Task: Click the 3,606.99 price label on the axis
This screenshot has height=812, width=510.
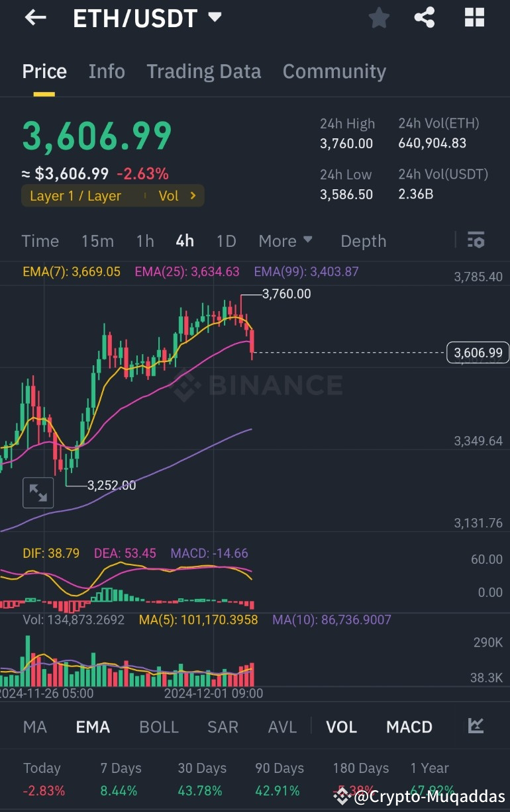Action: click(x=478, y=353)
